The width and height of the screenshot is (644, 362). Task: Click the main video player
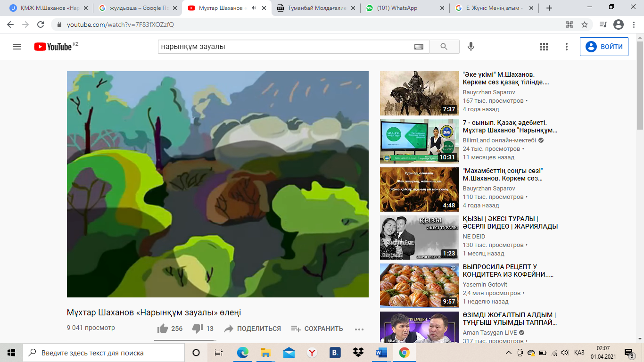pos(218,184)
